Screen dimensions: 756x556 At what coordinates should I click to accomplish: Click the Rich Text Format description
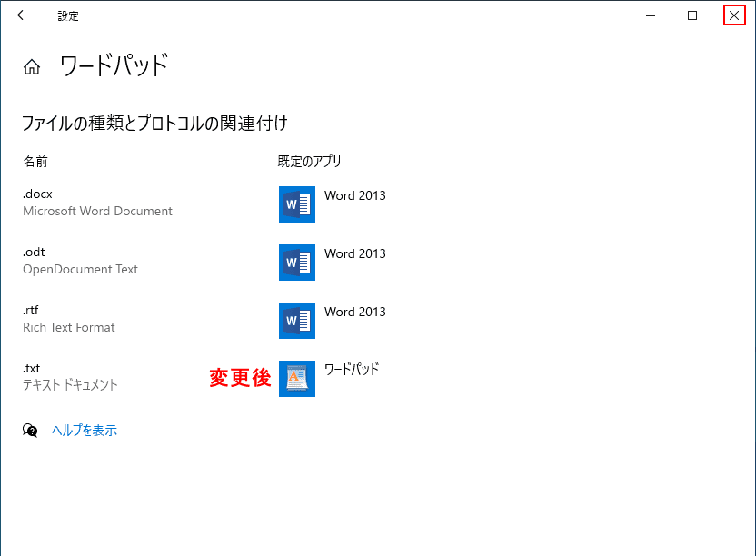[x=69, y=327]
